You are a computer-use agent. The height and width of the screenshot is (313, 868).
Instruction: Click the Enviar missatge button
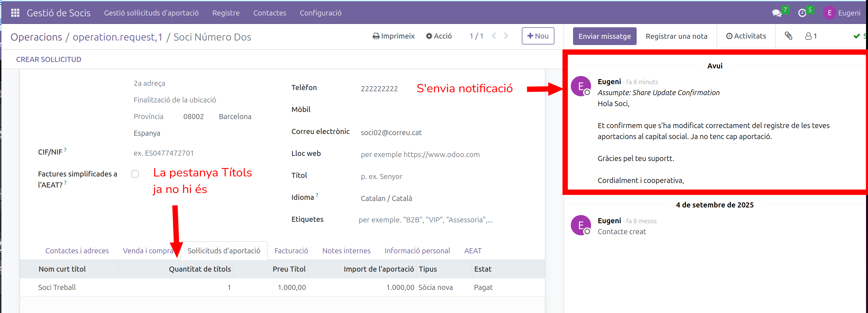(605, 36)
